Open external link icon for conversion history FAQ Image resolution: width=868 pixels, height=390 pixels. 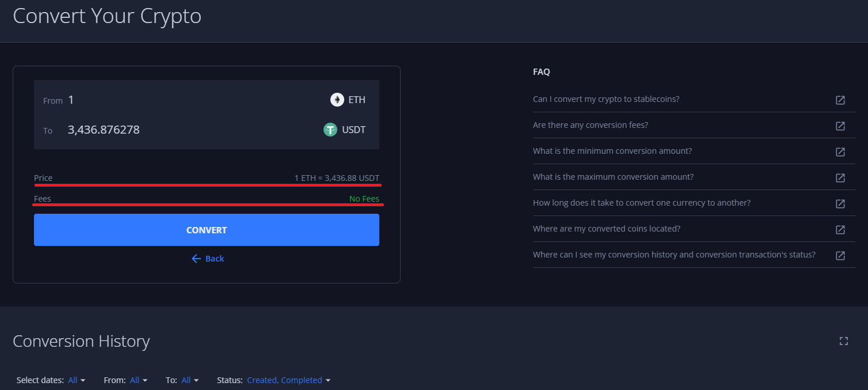click(x=840, y=255)
